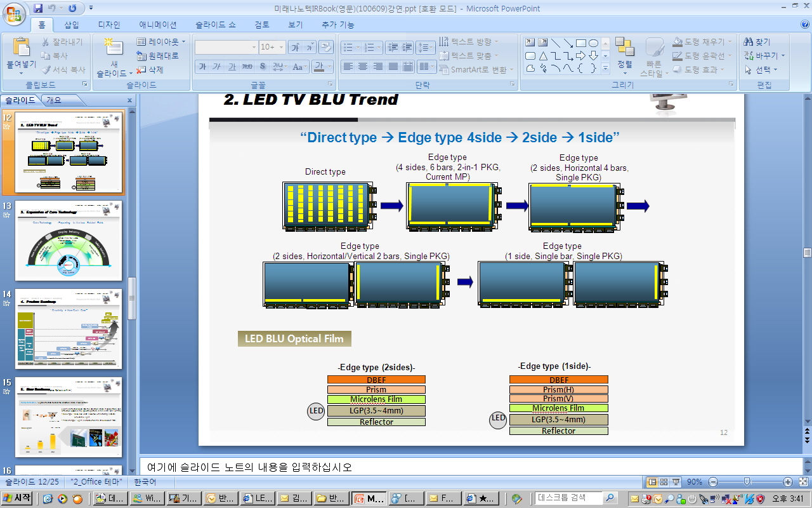Image resolution: width=812 pixels, height=508 pixels.
Task: Toggle Italic formatting
Action: click(x=217, y=66)
